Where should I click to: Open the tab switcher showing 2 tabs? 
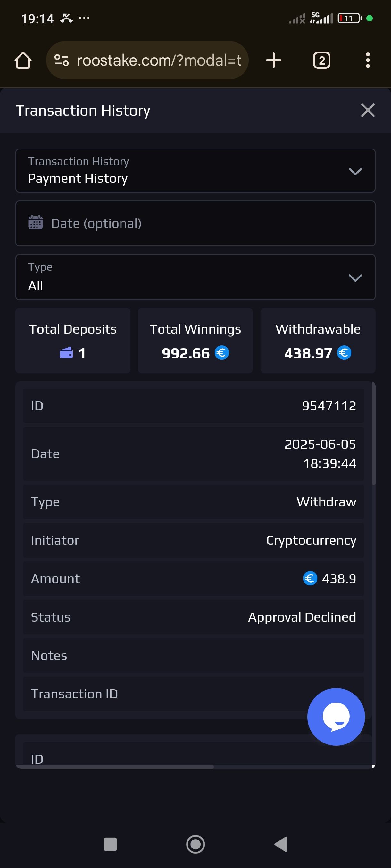321,60
